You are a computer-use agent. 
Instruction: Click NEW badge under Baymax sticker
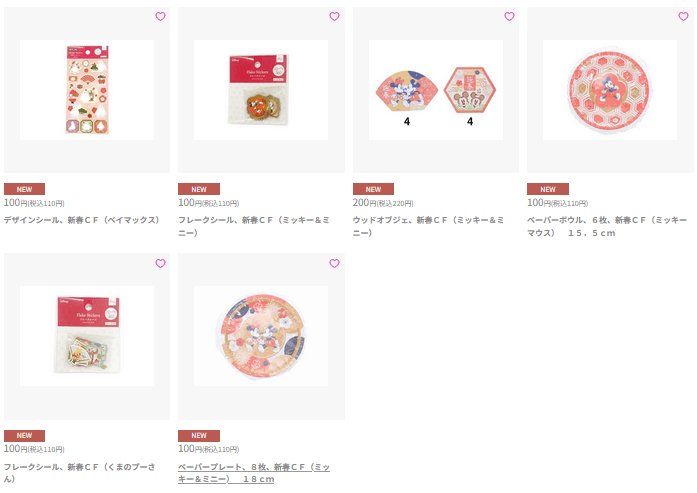[x=24, y=189]
